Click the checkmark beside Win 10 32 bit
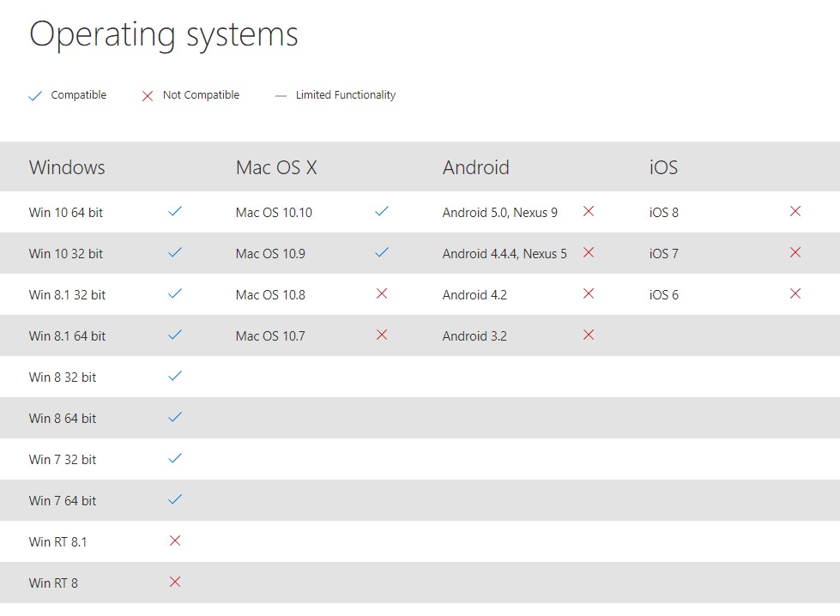Viewport: 840px width, 616px height. (x=175, y=252)
